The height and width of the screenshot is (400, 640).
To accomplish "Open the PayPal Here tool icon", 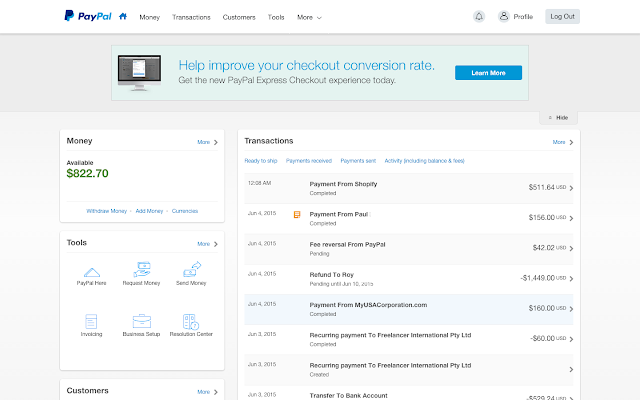I will click(x=91, y=272).
